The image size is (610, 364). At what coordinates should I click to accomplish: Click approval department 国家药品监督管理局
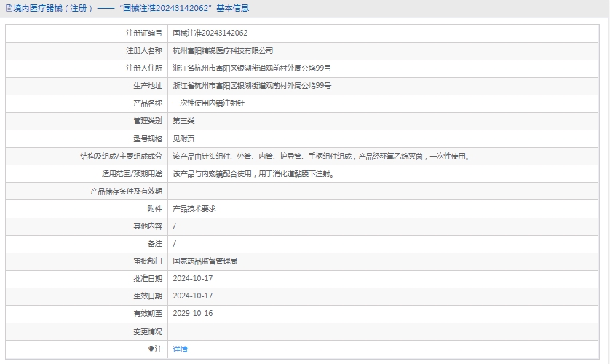coord(205,261)
